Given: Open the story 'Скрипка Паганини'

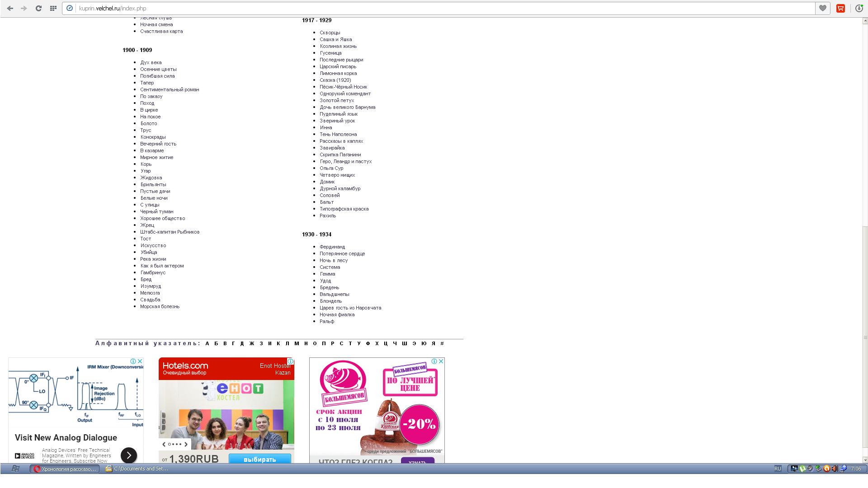Looking at the screenshot, I should click(x=340, y=155).
